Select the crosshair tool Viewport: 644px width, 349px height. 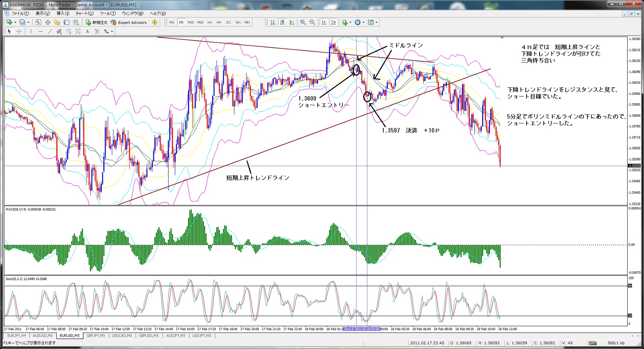(x=19, y=31)
